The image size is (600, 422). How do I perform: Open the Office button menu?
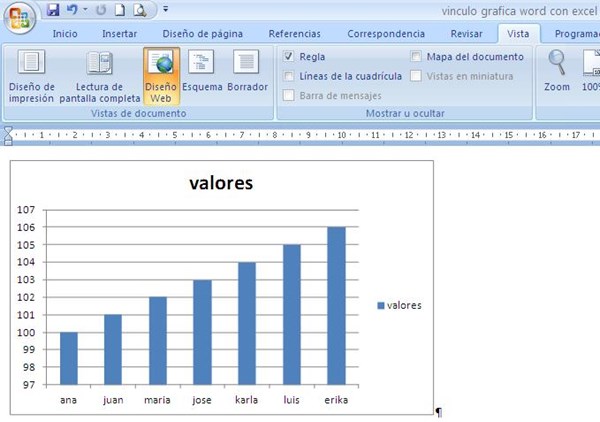point(20,18)
